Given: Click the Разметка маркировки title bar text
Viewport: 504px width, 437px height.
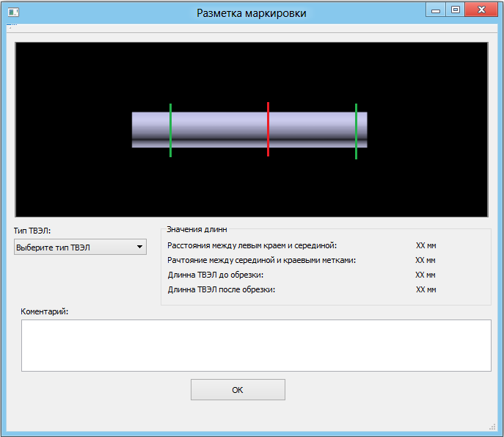Looking at the screenshot, I should [252, 13].
